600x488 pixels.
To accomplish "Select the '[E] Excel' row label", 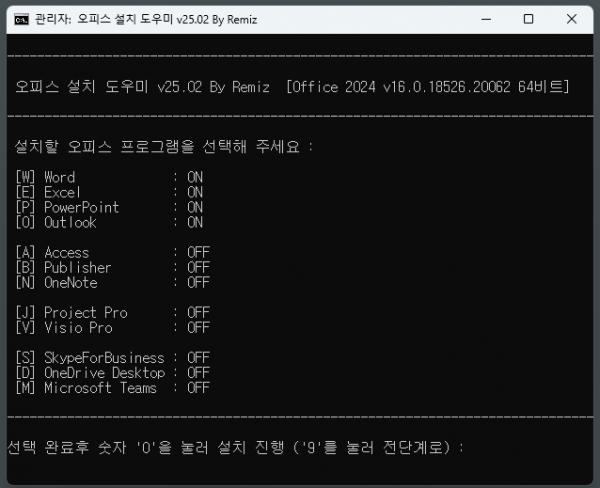I will [x=48, y=192].
